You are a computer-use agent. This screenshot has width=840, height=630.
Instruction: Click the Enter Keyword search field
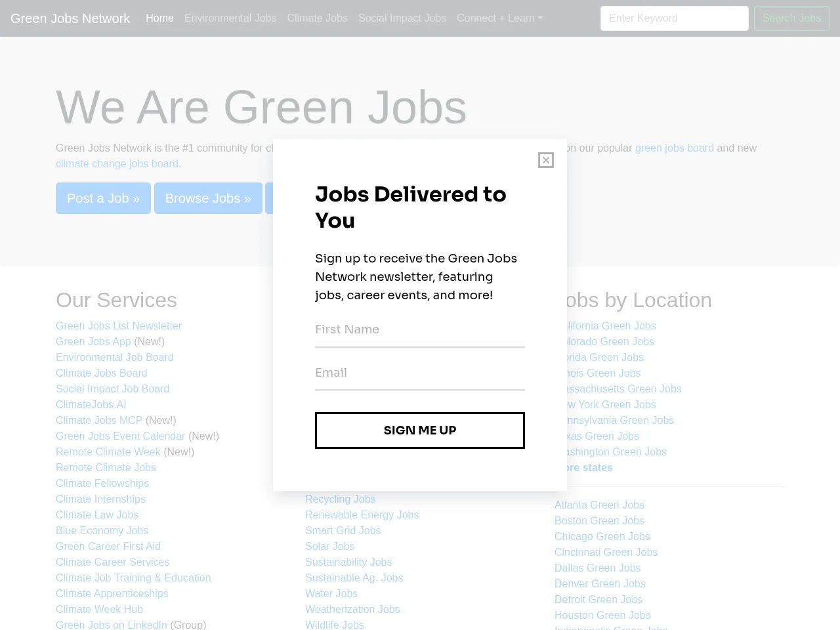674,18
